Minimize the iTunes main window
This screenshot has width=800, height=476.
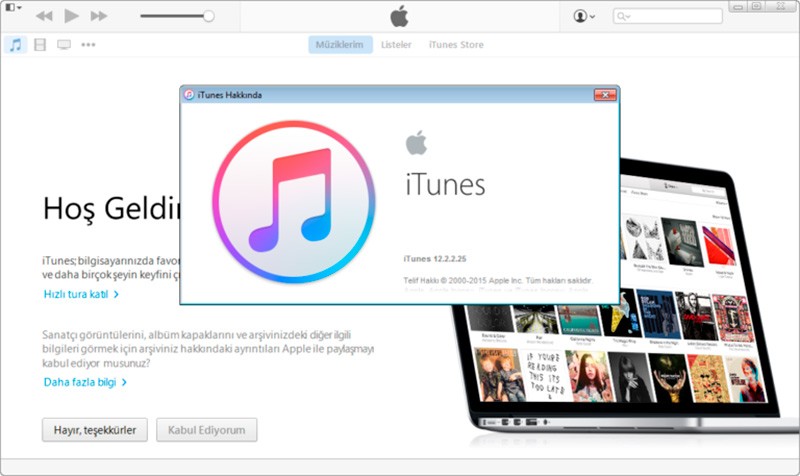pyautogui.click(x=738, y=7)
